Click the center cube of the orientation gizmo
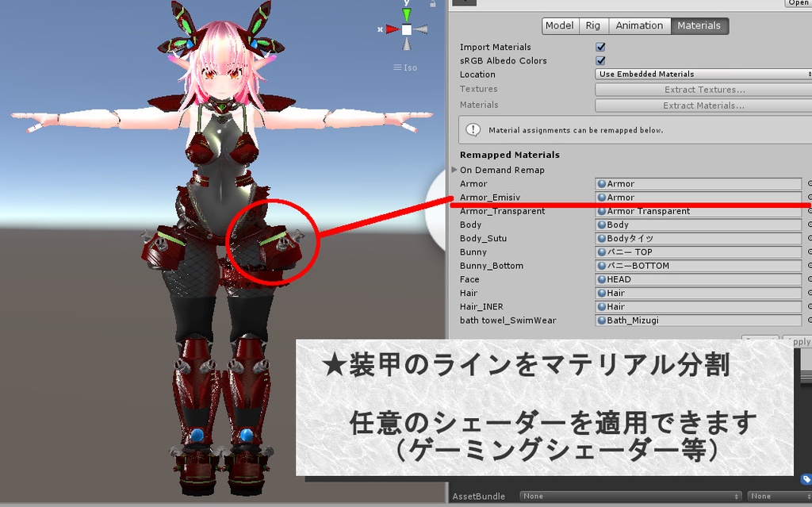This screenshot has height=507, width=812. (x=406, y=29)
